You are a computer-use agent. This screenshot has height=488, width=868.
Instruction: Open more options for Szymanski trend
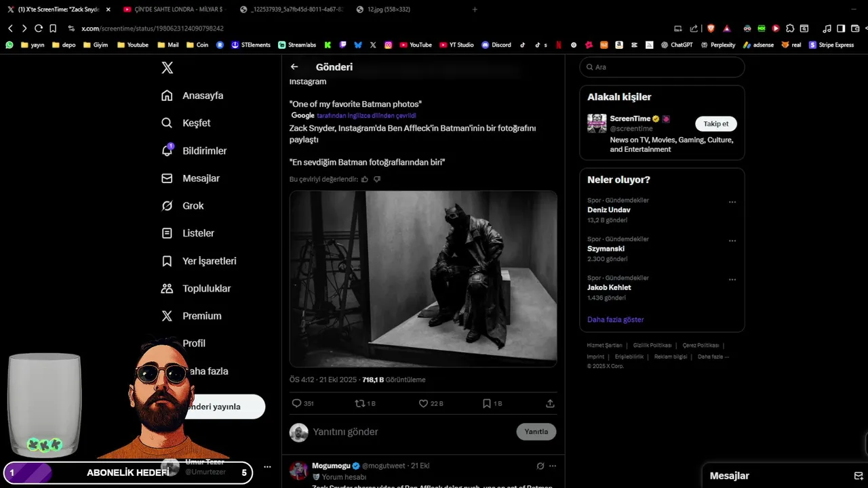732,241
